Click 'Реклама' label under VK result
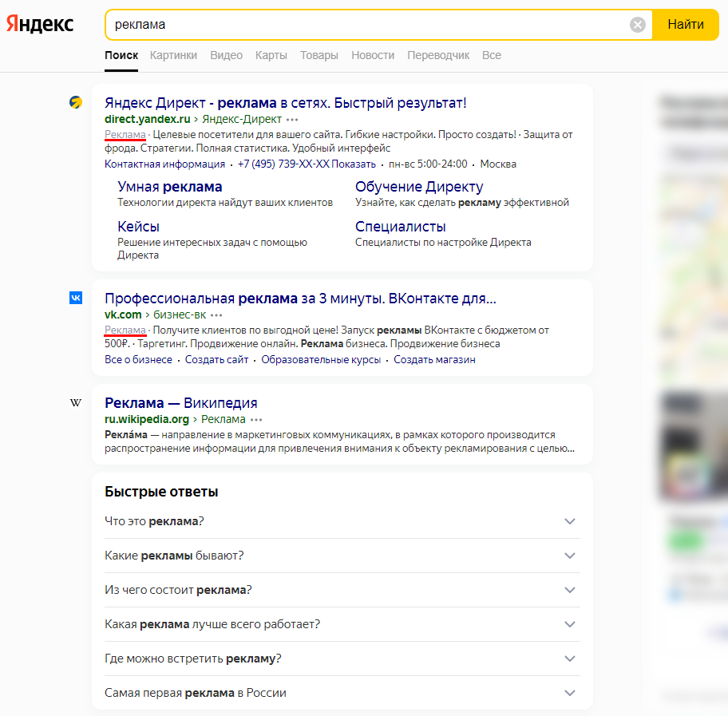The width and height of the screenshot is (728, 716). click(x=125, y=330)
